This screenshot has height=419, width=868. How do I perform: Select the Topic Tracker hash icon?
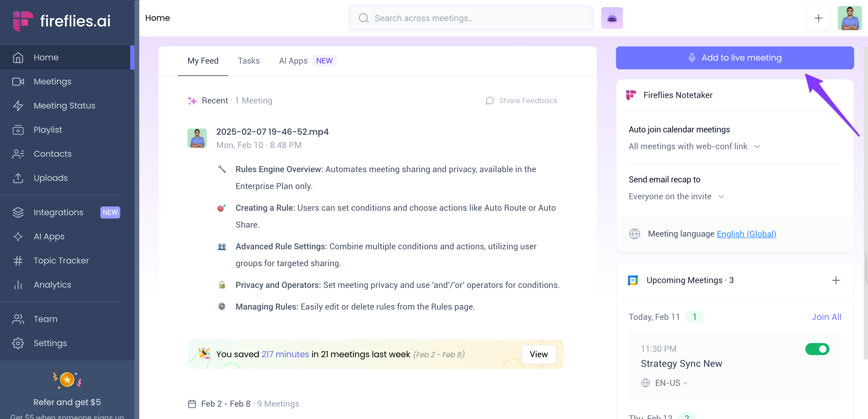pos(18,260)
